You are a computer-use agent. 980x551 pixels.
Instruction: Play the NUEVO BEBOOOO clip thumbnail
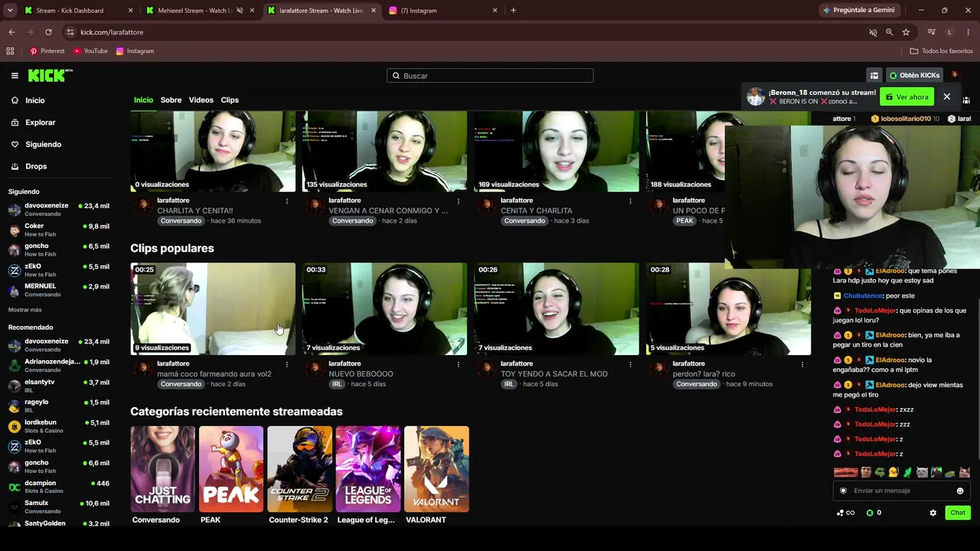coord(384,309)
